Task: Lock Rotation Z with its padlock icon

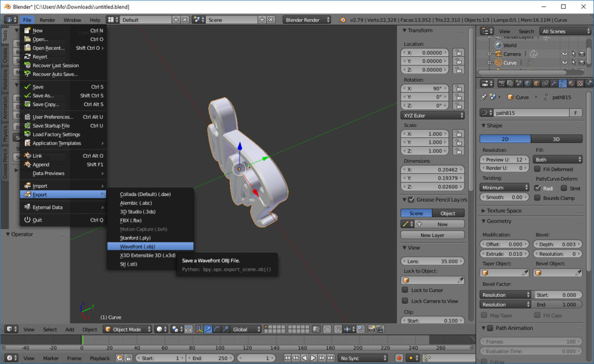Action: point(458,105)
